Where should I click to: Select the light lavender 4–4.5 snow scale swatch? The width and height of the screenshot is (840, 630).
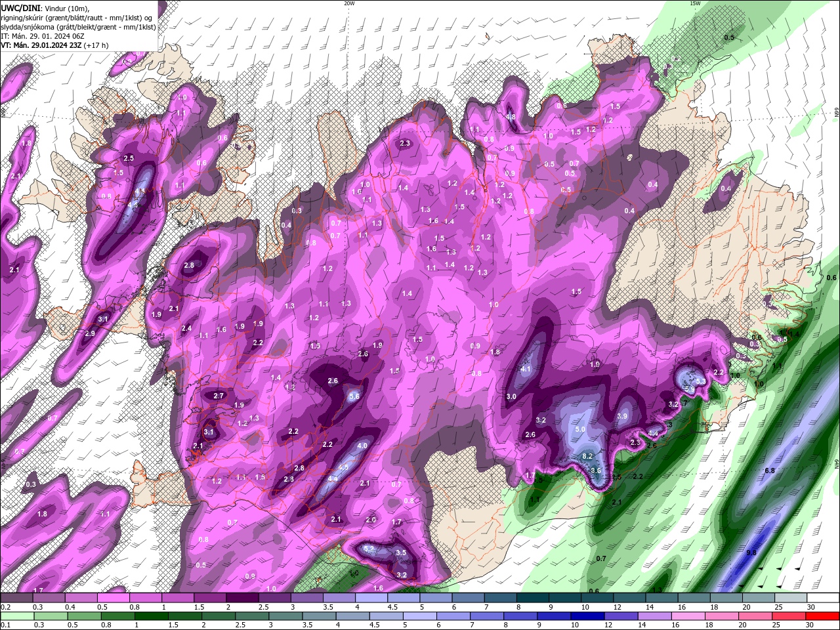371,598
